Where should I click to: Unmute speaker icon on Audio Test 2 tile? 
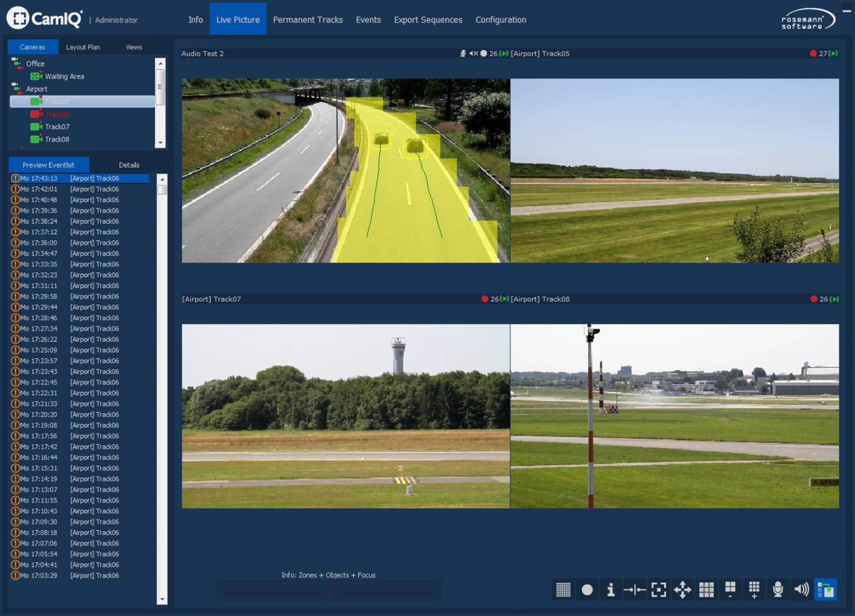point(473,53)
